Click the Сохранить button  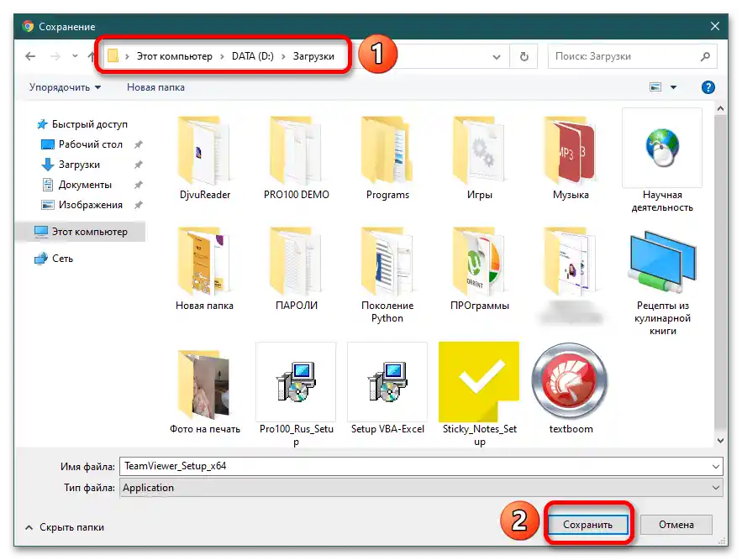588,525
